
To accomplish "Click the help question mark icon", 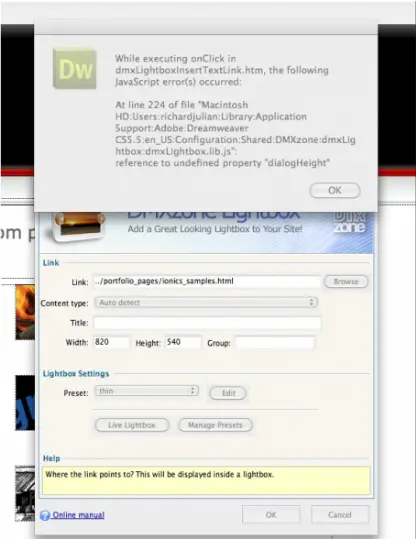I will click(45, 515).
